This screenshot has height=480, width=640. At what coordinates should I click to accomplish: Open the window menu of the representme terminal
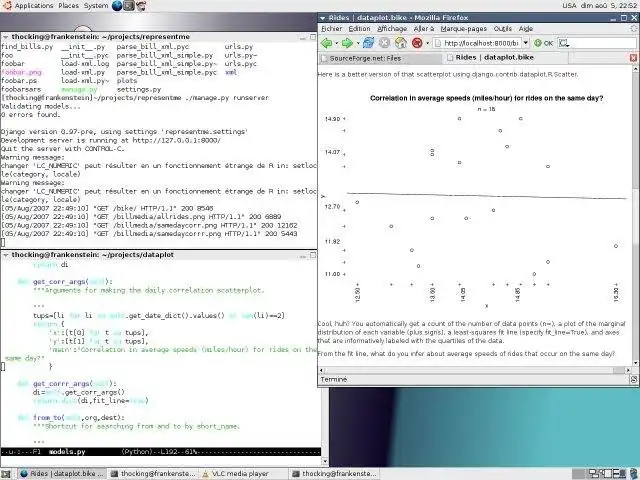click(x=6, y=37)
